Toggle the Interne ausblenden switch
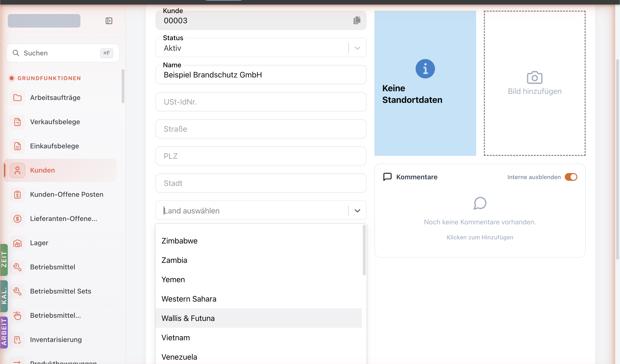Image resolution: width=620 pixels, height=364 pixels. click(x=571, y=177)
